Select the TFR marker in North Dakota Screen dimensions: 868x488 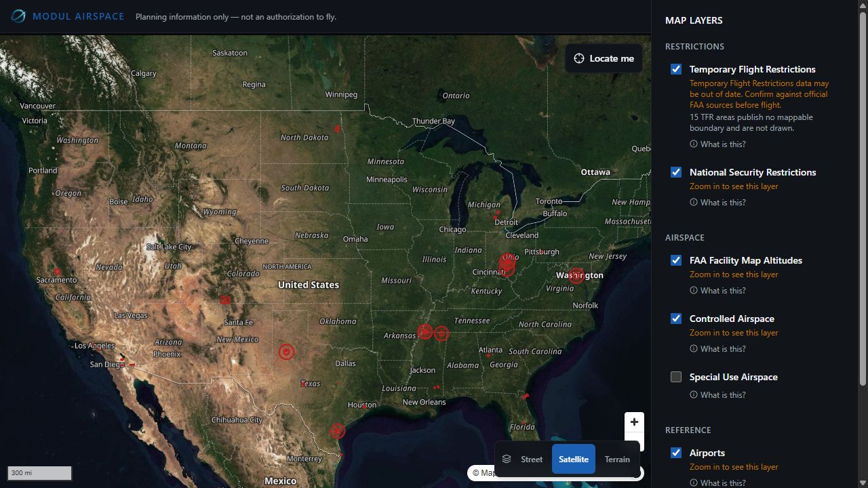(x=337, y=129)
